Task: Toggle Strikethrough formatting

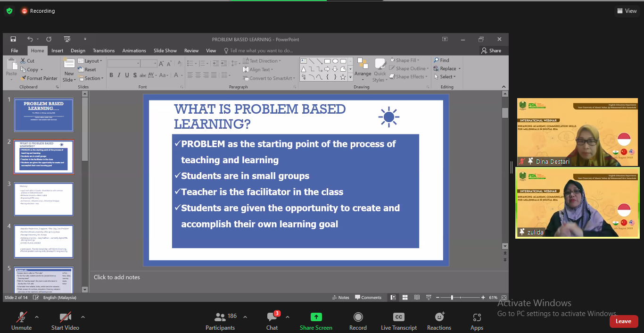Action: click(143, 75)
